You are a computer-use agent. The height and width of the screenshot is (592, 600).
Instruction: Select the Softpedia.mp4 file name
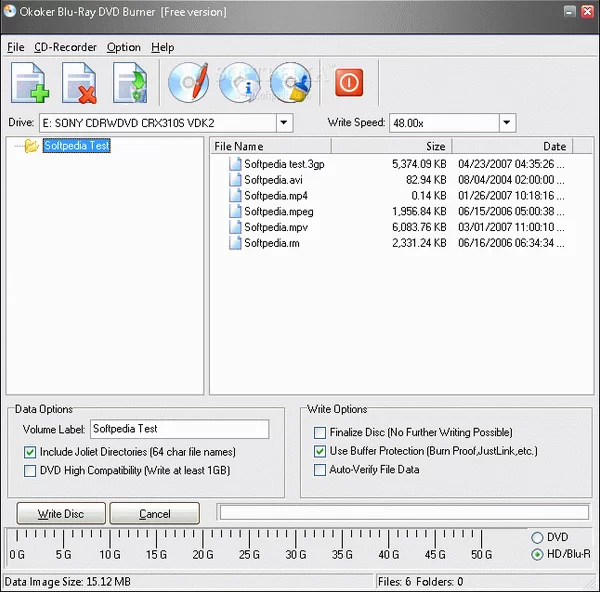click(x=276, y=196)
